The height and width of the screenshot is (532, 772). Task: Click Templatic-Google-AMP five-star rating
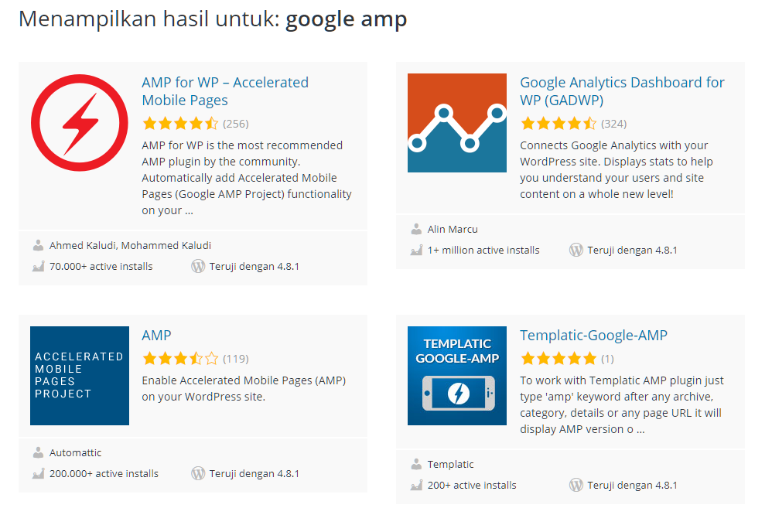(559, 358)
